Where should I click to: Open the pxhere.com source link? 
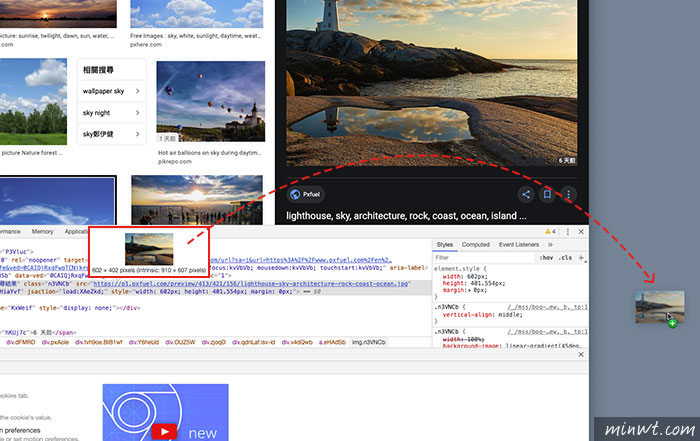click(x=146, y=45)
